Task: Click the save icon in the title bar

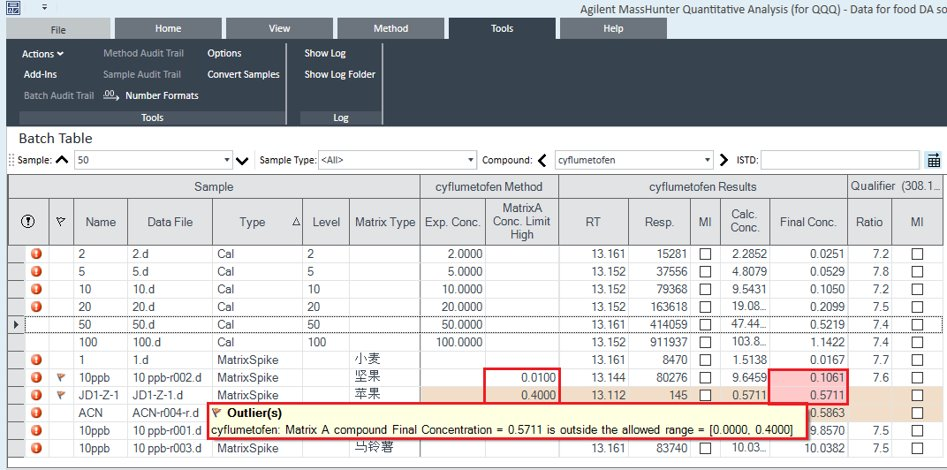Action: (13, 8)
